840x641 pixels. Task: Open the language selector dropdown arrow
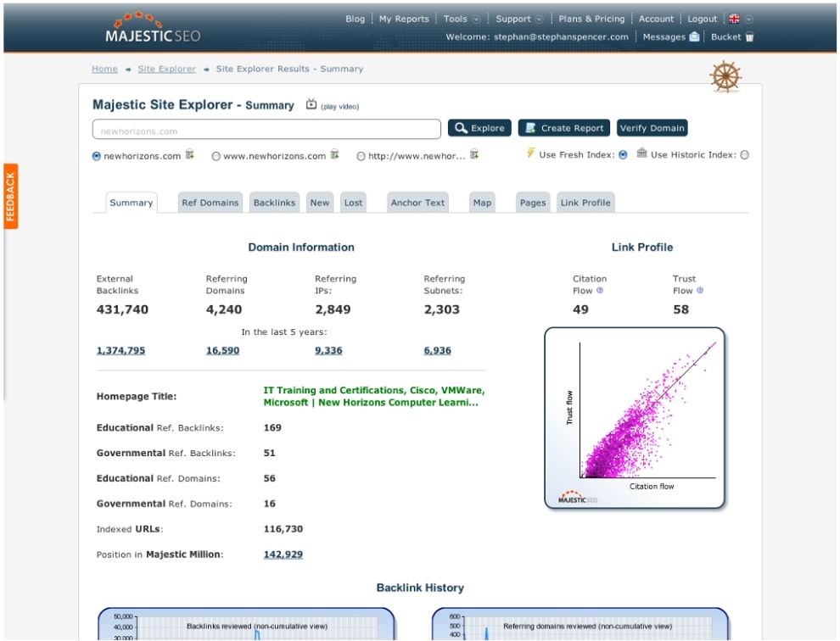click(x=749, y=20)
